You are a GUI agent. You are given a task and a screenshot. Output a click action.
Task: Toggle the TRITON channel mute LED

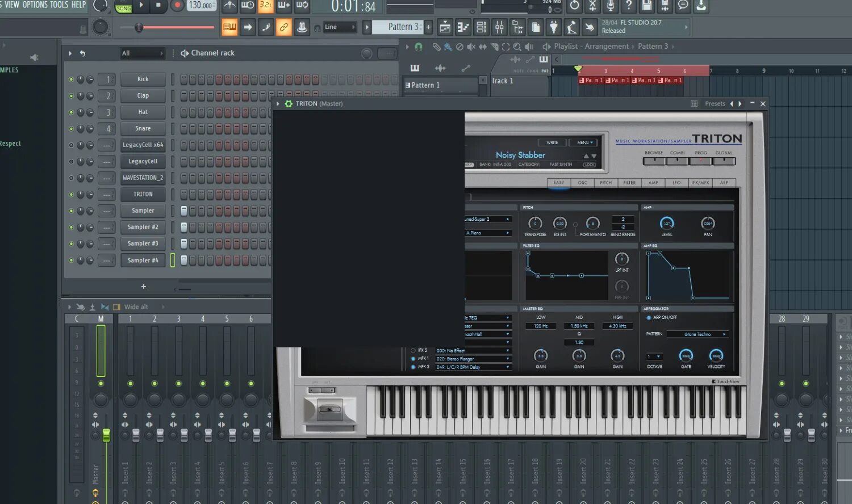(71, 195)
